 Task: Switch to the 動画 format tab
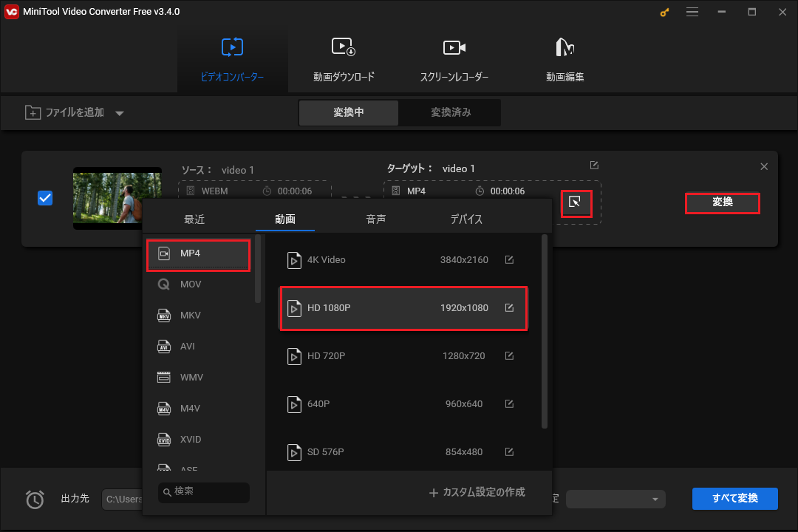285,219
